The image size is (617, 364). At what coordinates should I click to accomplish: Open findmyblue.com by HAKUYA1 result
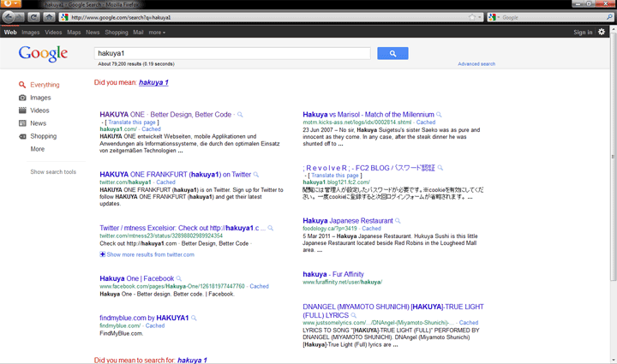tap(144, 318)
